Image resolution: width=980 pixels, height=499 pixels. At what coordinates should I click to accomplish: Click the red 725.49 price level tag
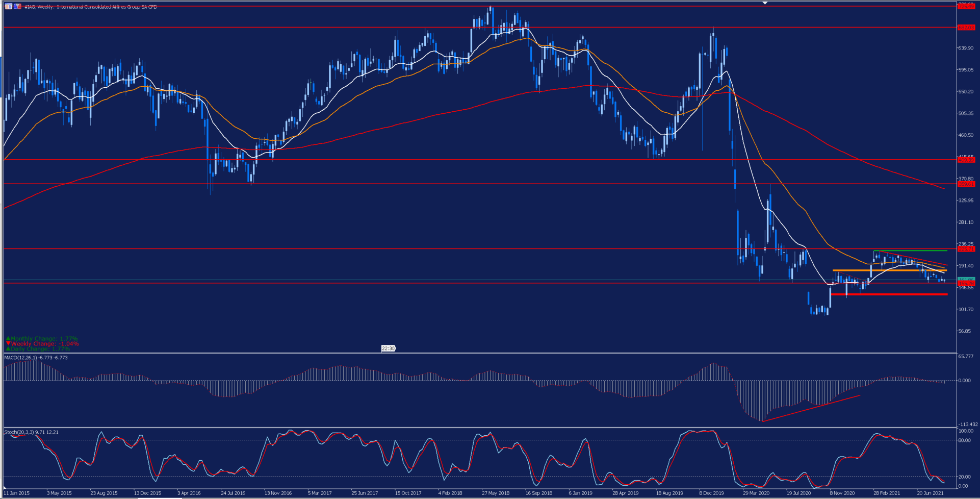966,6
